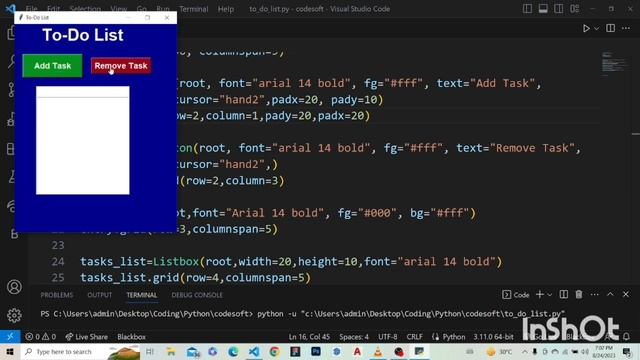Toggle the bottom panel layout icon

543,9
